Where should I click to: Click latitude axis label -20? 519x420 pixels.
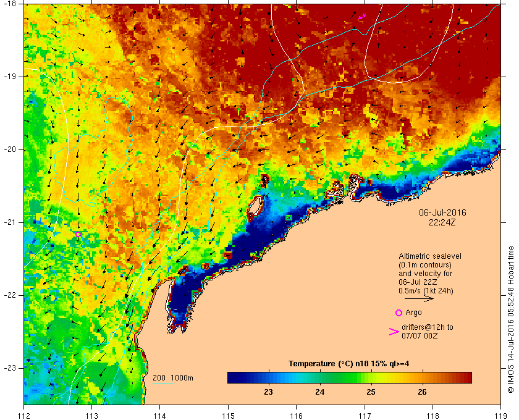(9, 149)
